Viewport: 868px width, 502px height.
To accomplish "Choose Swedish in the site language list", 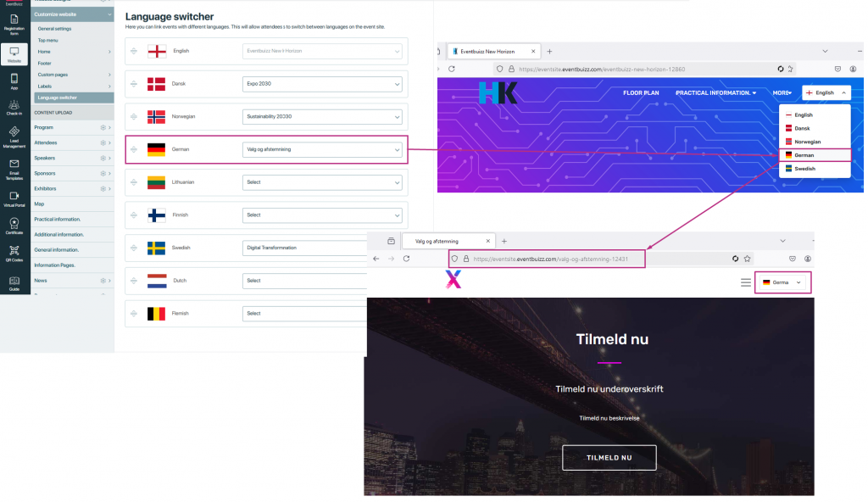I will click(x=815, y=169).
